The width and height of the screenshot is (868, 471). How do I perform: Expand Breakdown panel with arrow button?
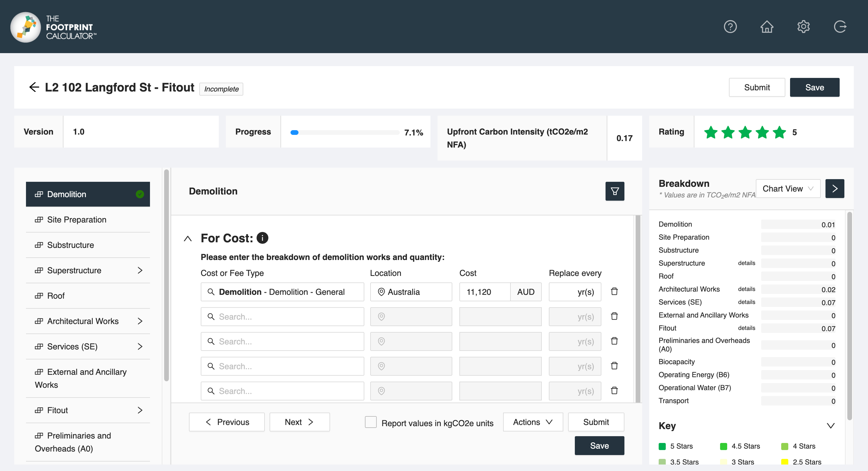coord(835,189)
